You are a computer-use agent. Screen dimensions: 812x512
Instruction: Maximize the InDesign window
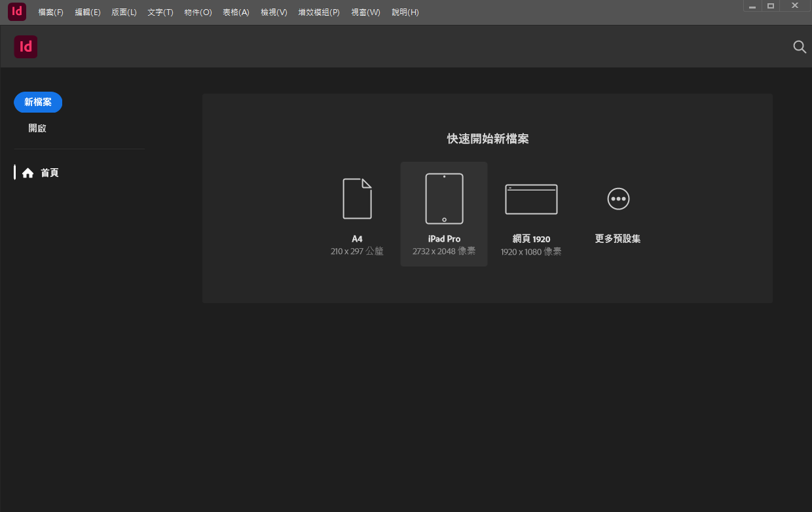click(x=771, y=6)
